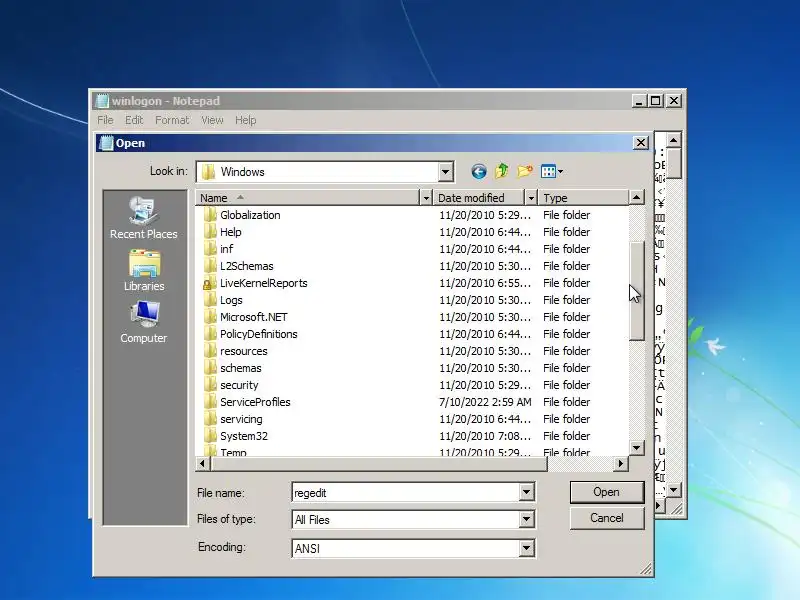This screenshot has width=800, height=600.
Task: Select the System32 date 11/20/2010 7:08 cell
Action: pos(485,436)
